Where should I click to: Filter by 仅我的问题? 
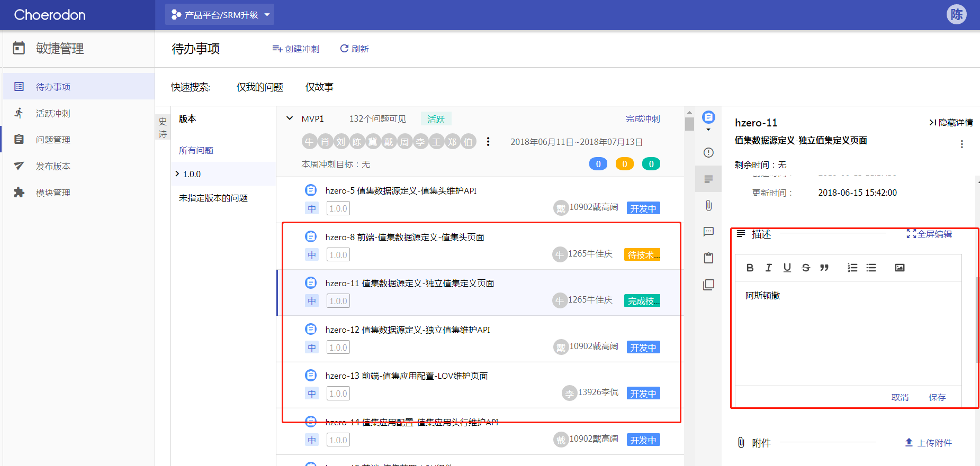coord(259,87)
